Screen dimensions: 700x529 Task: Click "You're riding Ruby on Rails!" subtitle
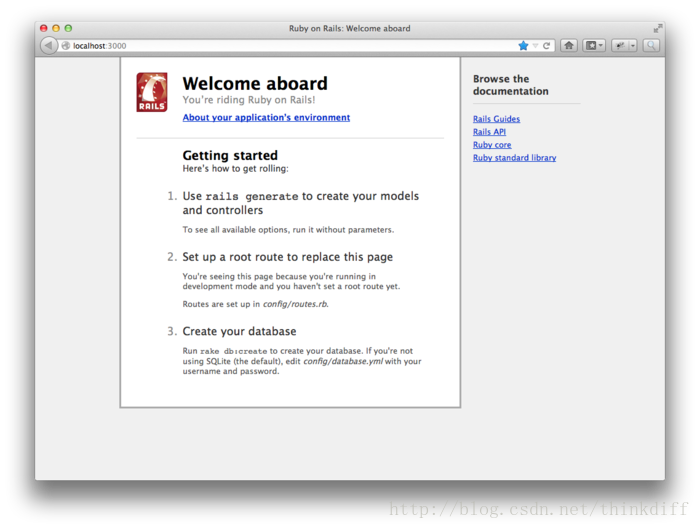click(x=249, y=100)
